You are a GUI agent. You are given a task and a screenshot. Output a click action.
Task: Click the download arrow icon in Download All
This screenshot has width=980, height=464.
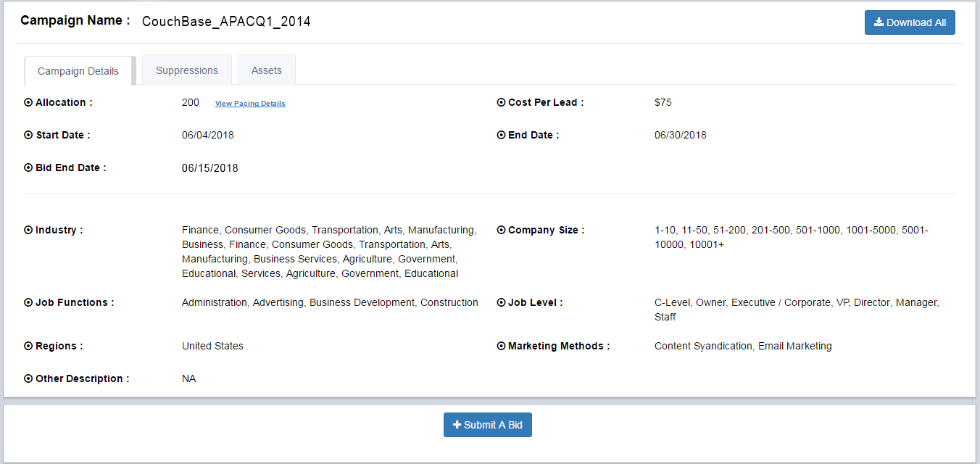click(x=879, y=22)
